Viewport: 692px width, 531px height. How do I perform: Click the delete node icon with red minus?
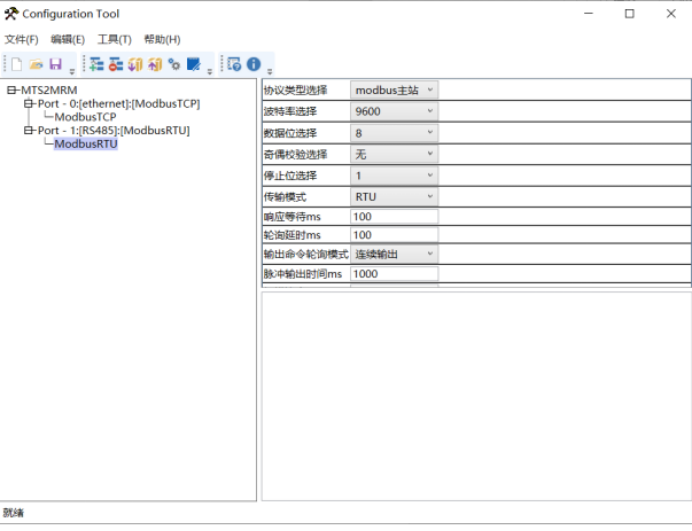click(116, 64)
